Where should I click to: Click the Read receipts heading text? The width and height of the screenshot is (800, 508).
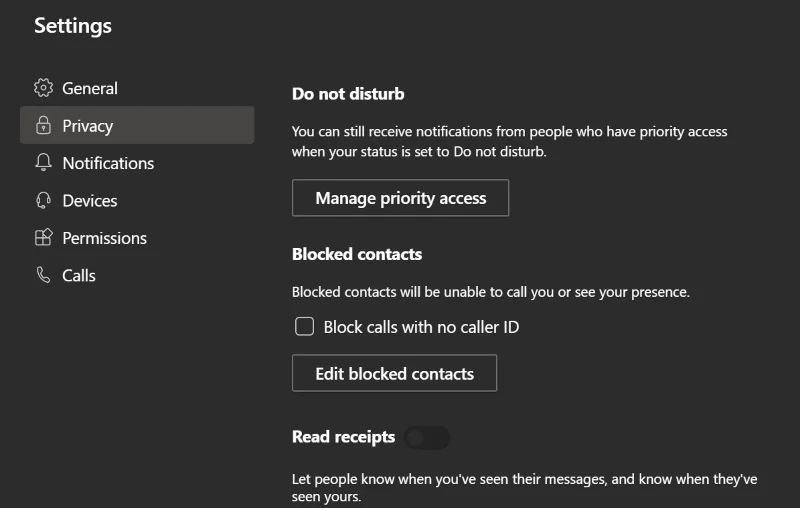pos(343,437)
